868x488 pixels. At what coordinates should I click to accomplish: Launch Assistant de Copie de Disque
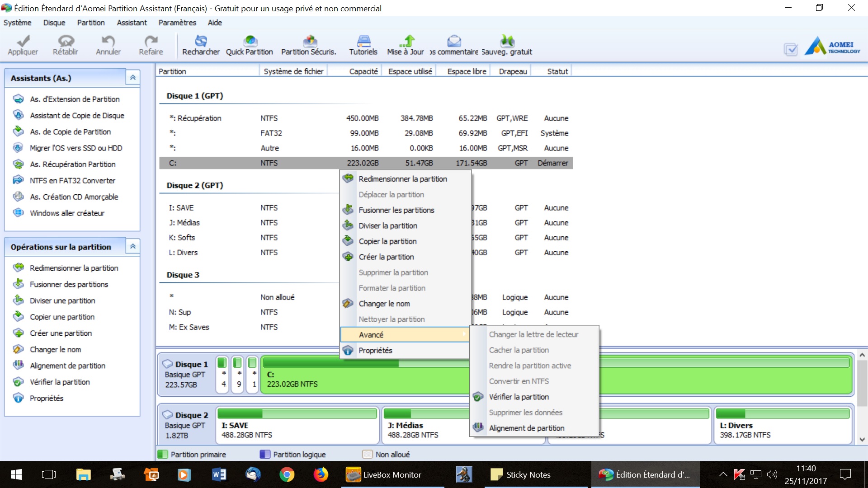[x=77, y=115]
